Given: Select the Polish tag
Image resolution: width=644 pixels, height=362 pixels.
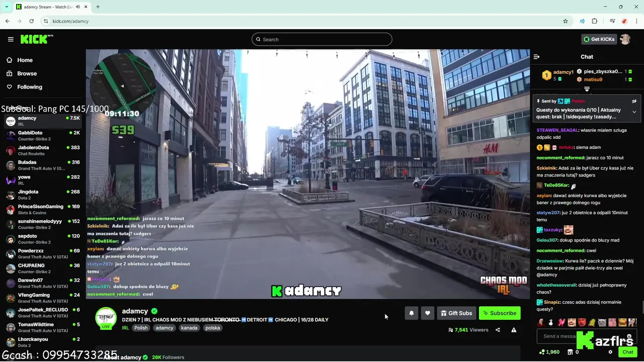Looking at the screenshot, I should coord(141,328).
